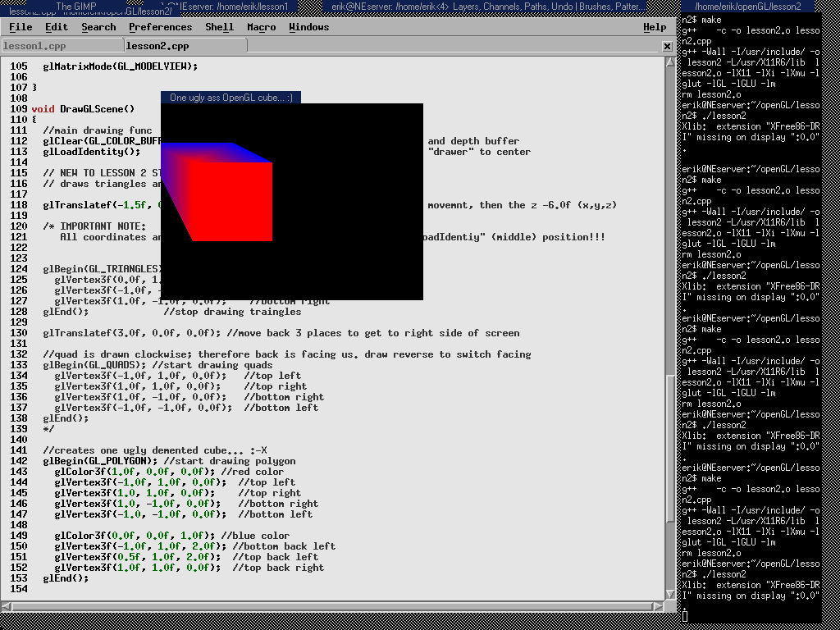
Task: Open the Edit menu
Action: [x=57, y=27]
